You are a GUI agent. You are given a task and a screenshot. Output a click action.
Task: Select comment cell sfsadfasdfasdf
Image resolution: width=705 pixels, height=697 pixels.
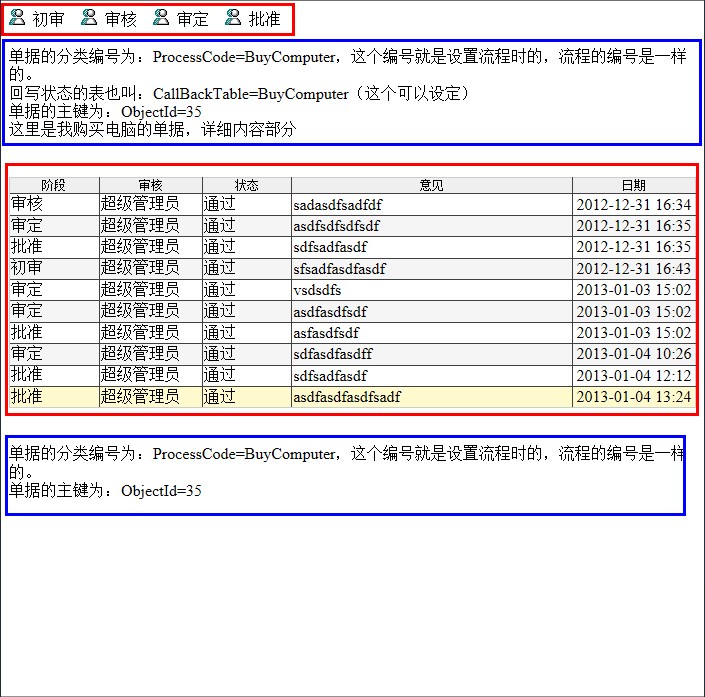pos(432,268)
